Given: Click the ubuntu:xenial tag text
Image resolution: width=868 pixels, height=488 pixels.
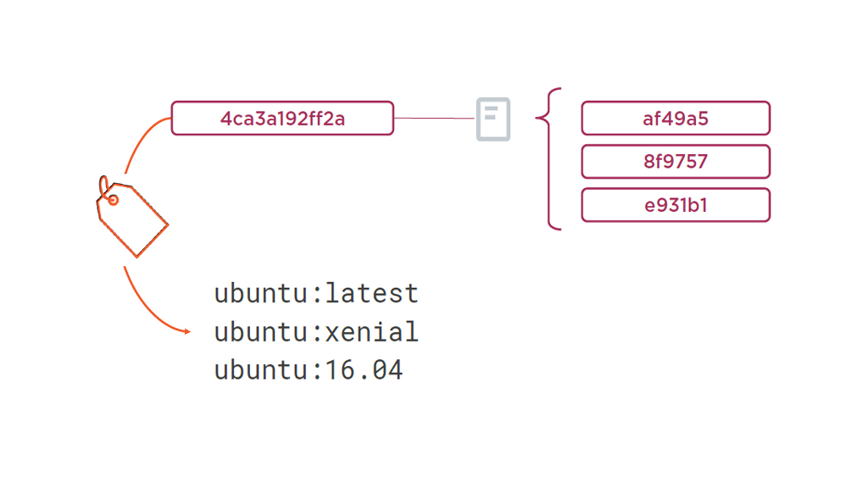Looking at the screenshot, I should pos(316,332).
